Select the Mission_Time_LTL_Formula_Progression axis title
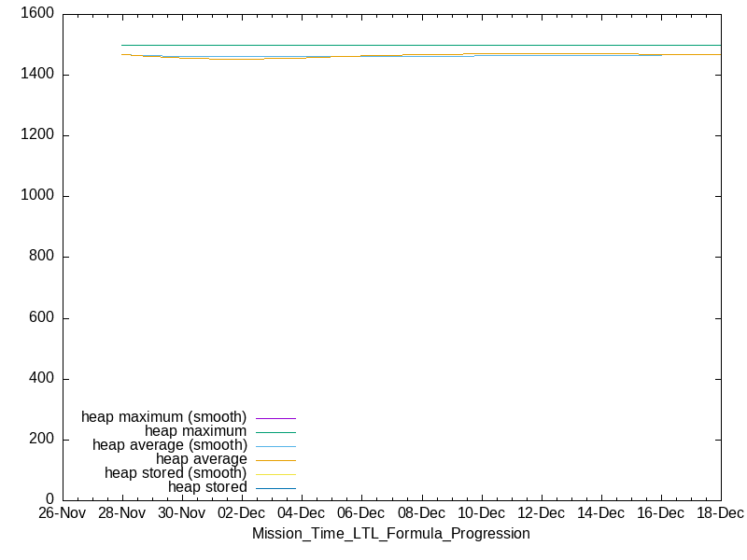The width and height of the screenshot is (747, 560). pyautogui.click(x=390, y=534)
